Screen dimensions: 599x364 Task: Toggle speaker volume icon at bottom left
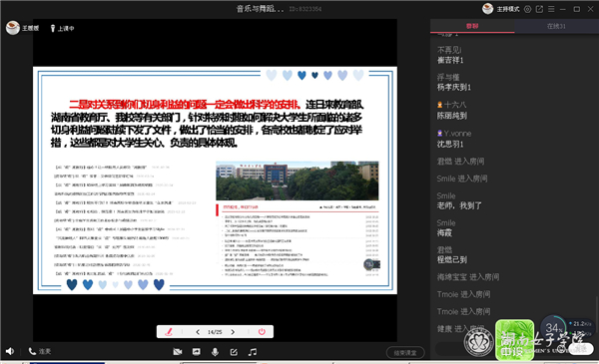[x=10, y=351]
